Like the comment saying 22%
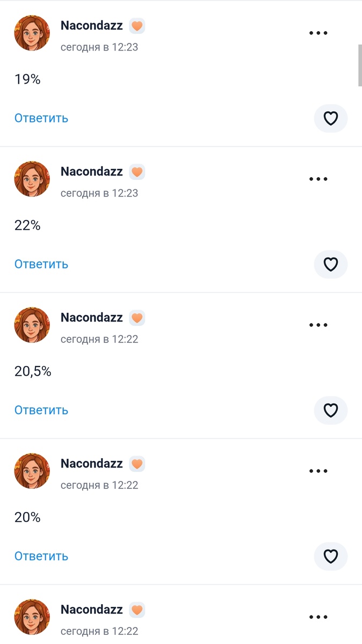 330,264
